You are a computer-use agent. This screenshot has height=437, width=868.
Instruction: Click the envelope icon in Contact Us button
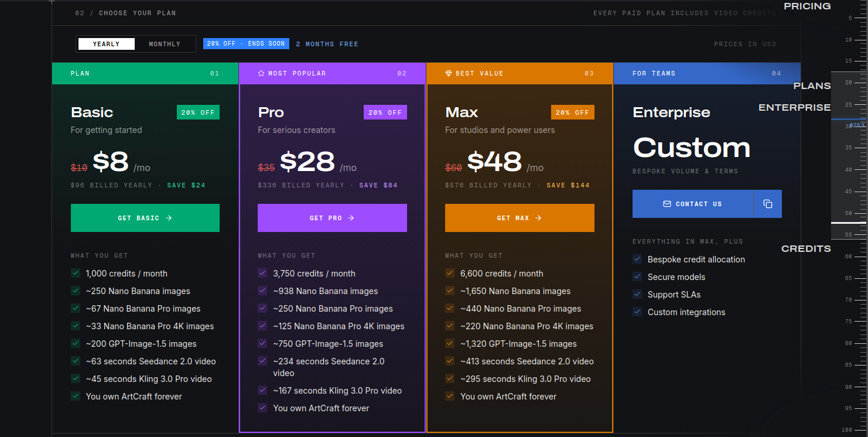click(667, 204)
